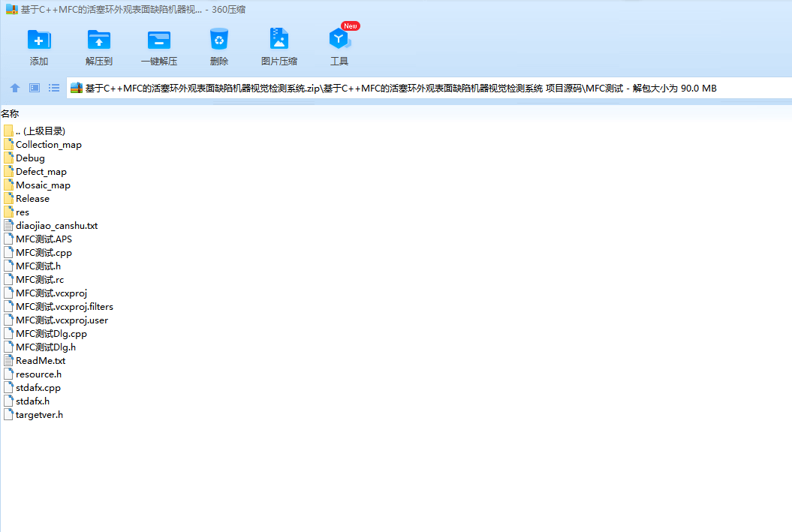Viewport: 792px width, 532px height.
Task: Select the Debug folder
Action: coord(24,158)
